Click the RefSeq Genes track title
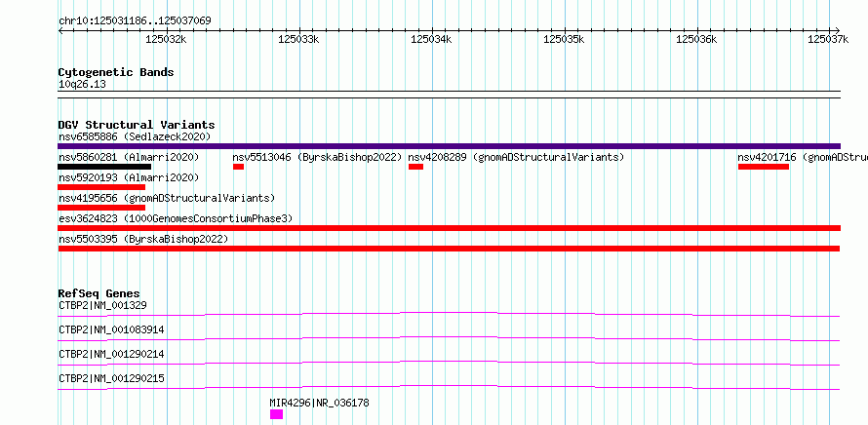 (x=99, y=293)
